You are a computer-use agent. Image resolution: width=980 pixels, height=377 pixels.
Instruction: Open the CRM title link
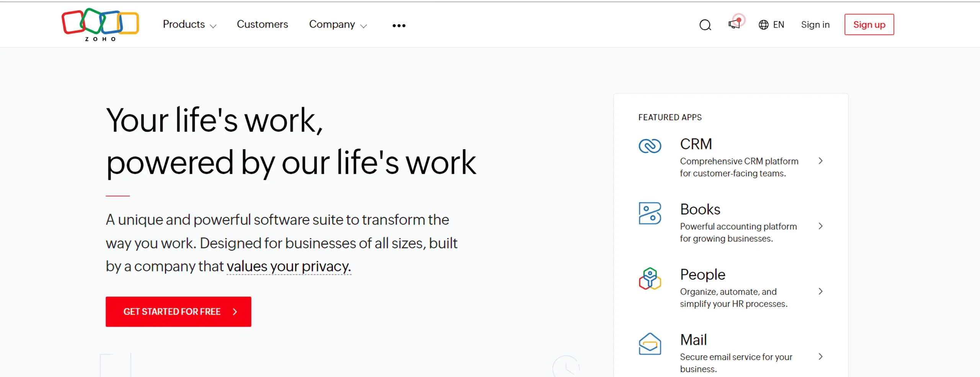(696, 144)
